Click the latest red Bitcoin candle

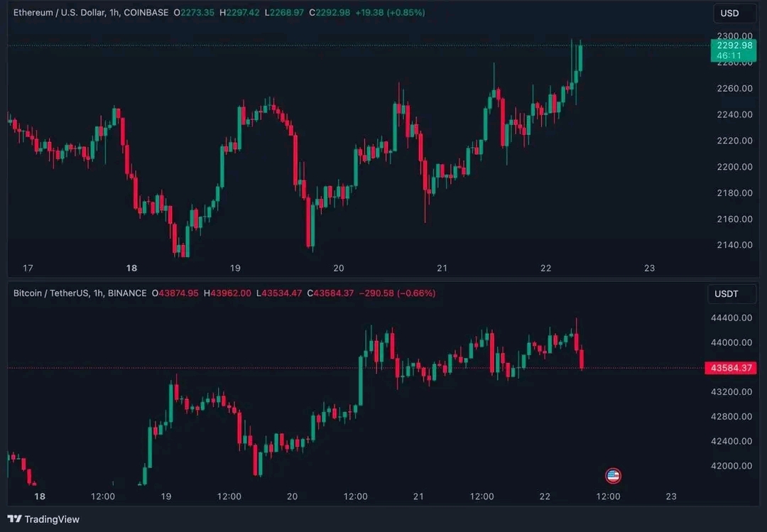coord(582,359)
